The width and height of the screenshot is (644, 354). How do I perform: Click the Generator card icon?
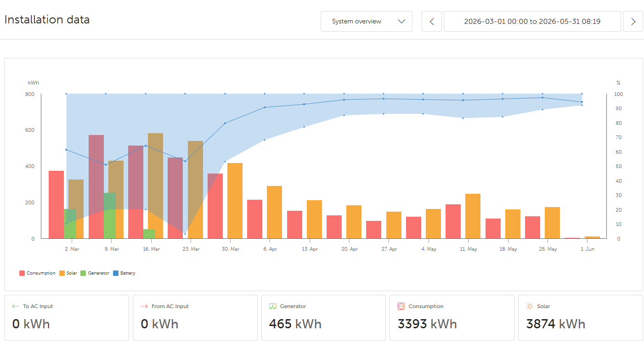(x=273, y=306)
